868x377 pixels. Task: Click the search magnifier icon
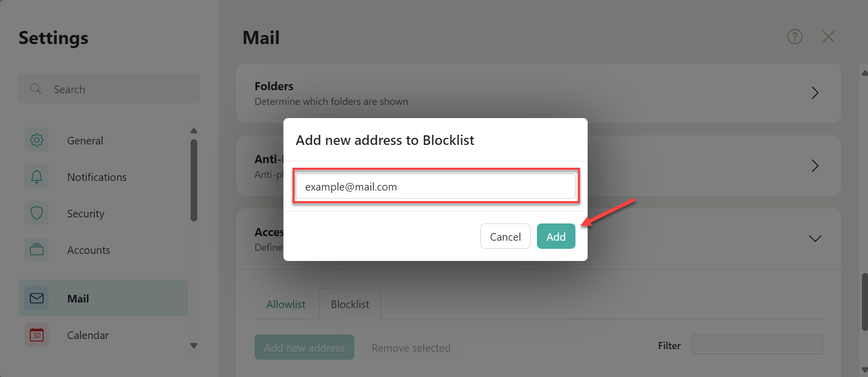[x=35, y=88]
